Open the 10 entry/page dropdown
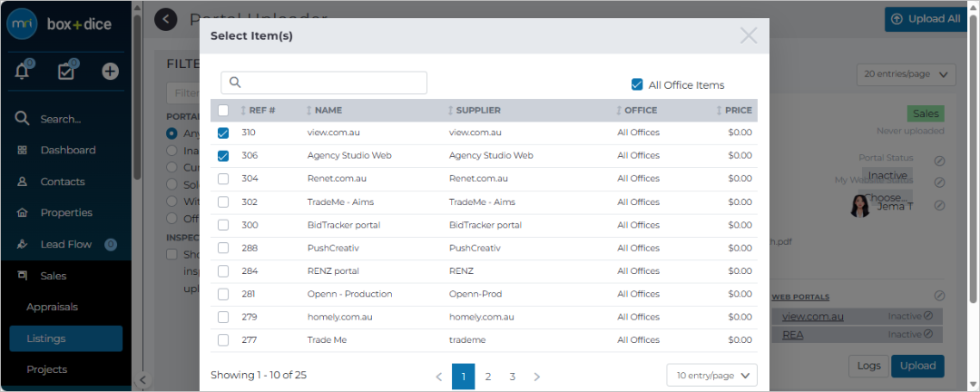The image size is (980, 392). coord(712,376)
